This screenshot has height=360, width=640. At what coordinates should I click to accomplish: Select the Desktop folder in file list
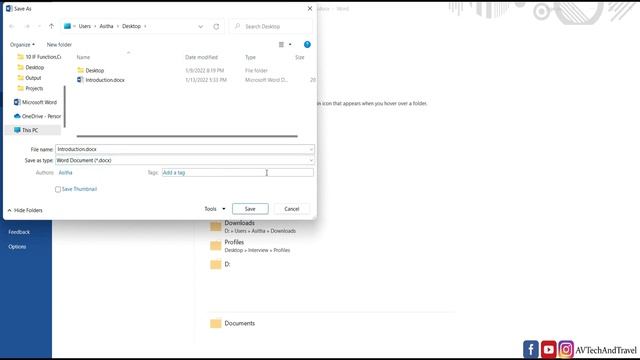95,71
